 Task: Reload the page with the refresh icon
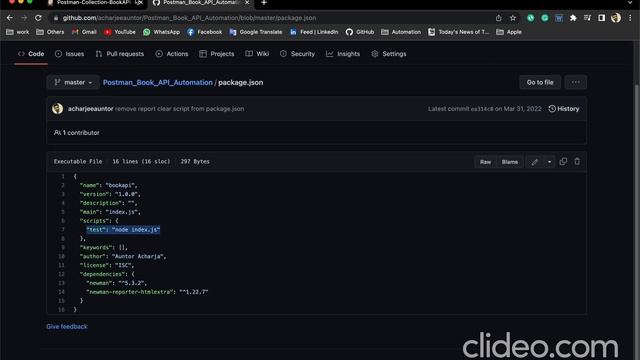point(38,18)
